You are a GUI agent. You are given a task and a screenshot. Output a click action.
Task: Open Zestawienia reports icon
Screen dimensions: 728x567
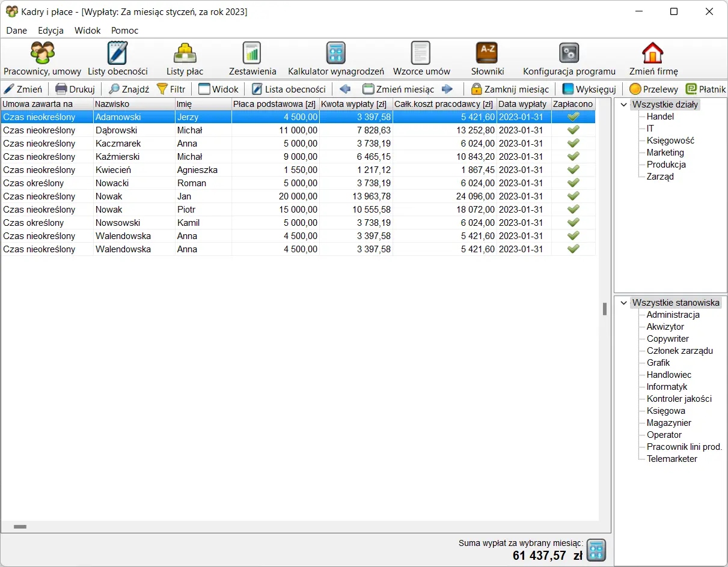click(x=252, y=53)
